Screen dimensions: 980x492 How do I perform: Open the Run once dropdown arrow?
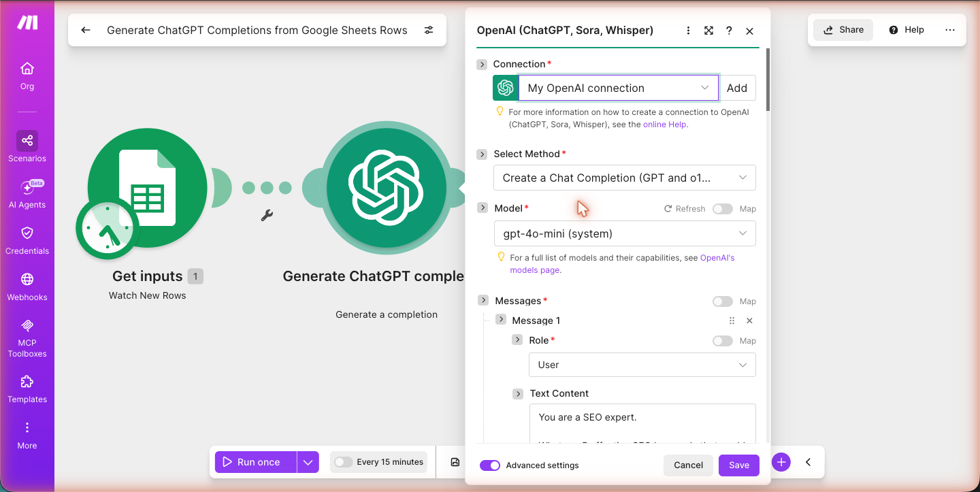coord(308,462)
